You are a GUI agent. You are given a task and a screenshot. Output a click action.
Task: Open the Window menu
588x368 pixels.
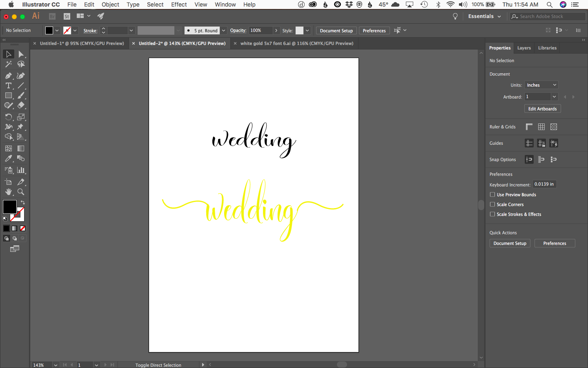click(x=225, y=4)
